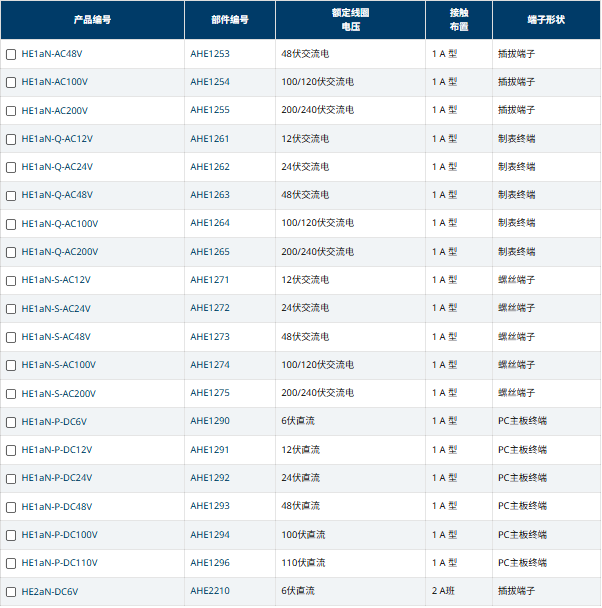
Task: Click the 产品编号 column header
Action: [x=92, y=20]
